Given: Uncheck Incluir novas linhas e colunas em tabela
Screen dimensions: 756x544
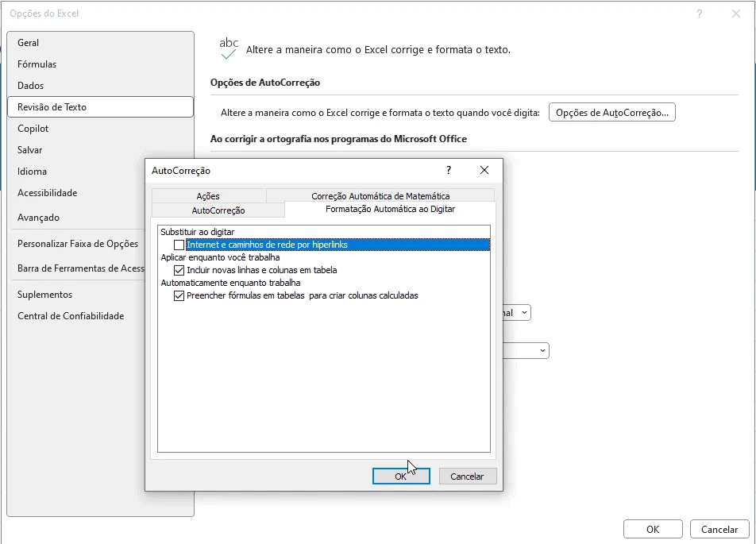Looking at the screenshot, I should tap(179, 271).
